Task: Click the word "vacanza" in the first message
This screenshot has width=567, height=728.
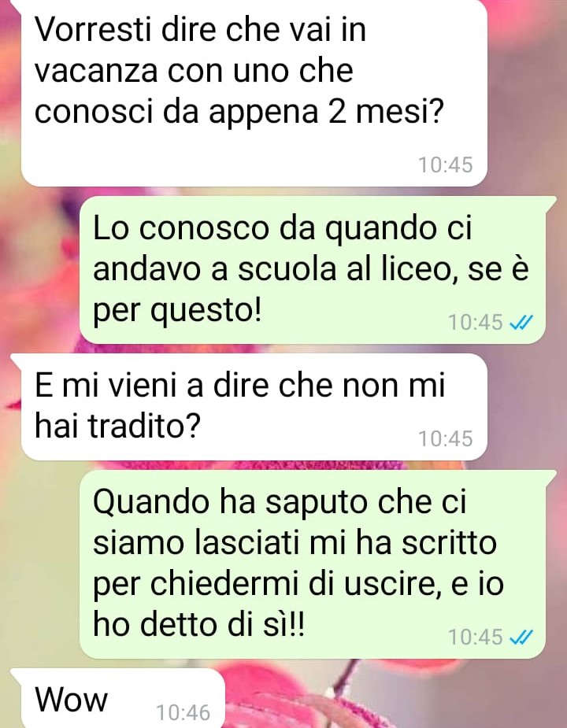Action: tap(96, 72)
